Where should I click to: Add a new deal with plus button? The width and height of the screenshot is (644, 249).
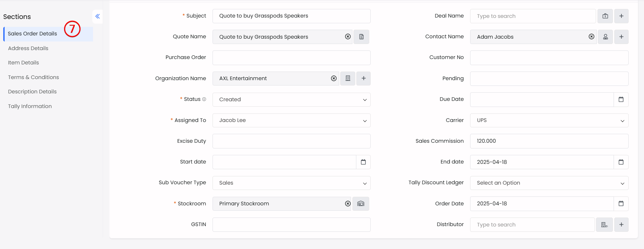point(621,16)
